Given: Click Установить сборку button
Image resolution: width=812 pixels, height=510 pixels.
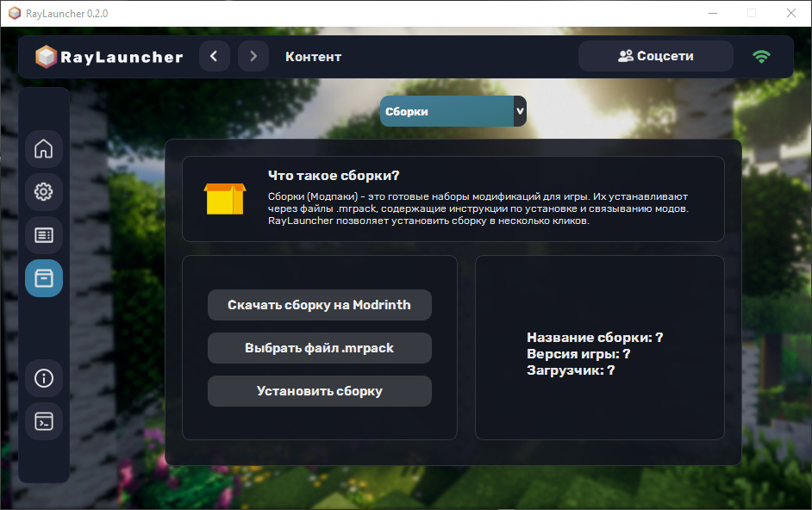Looking at the screenshot, I should click(x=320, y=391).
